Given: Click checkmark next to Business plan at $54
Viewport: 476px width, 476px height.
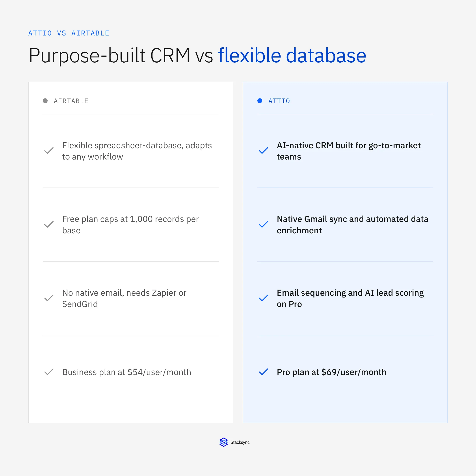Looking at the screenshot, I should (49, 372).
